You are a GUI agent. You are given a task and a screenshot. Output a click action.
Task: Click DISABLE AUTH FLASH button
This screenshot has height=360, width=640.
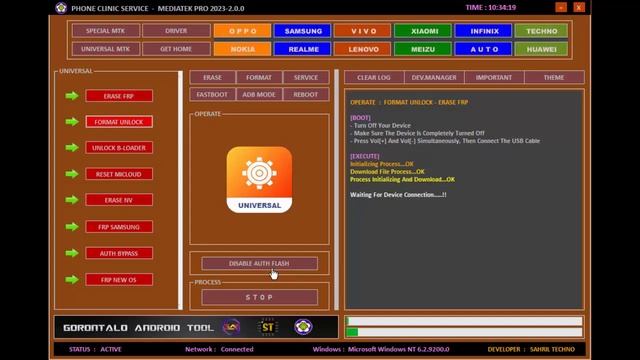point(259,263)
